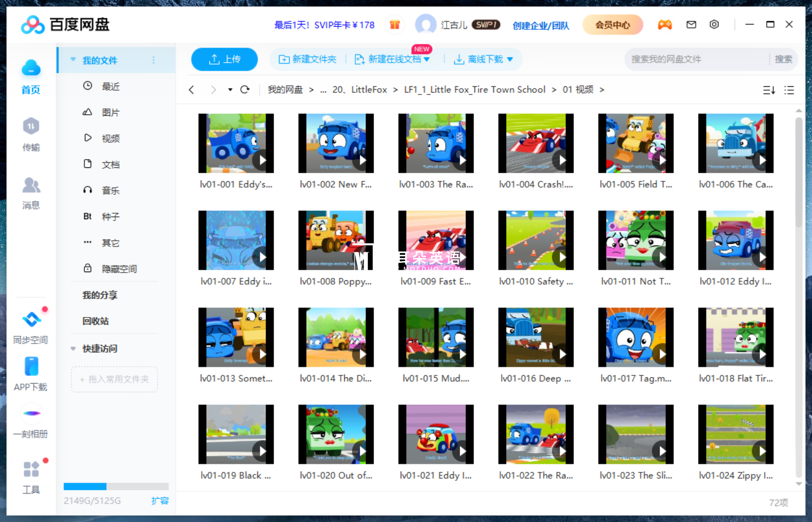This screenshot has width=812, height=522.
Task: Click the 上传 upload button
Action: [x=224, y=59]
